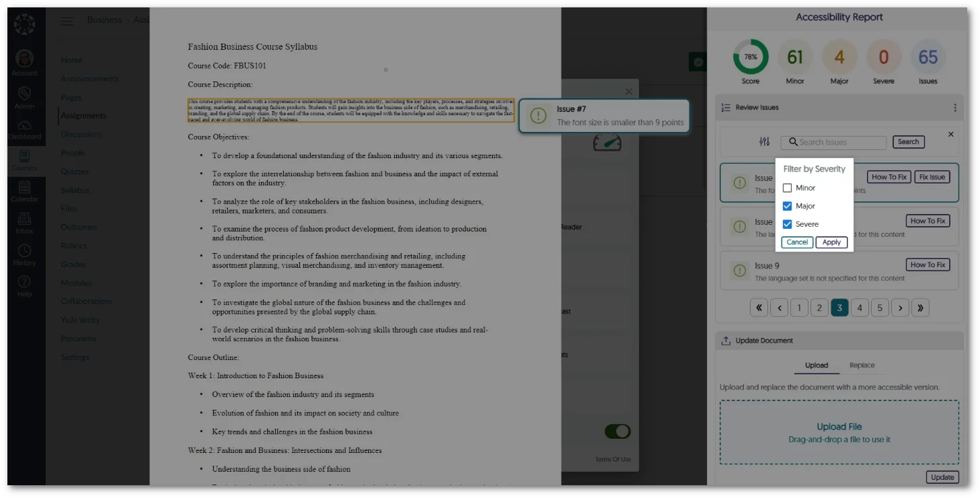This screenshot has width=980, height=498.
Task: Click the warning icon beside Issue 9
Action: coord(739,271)
